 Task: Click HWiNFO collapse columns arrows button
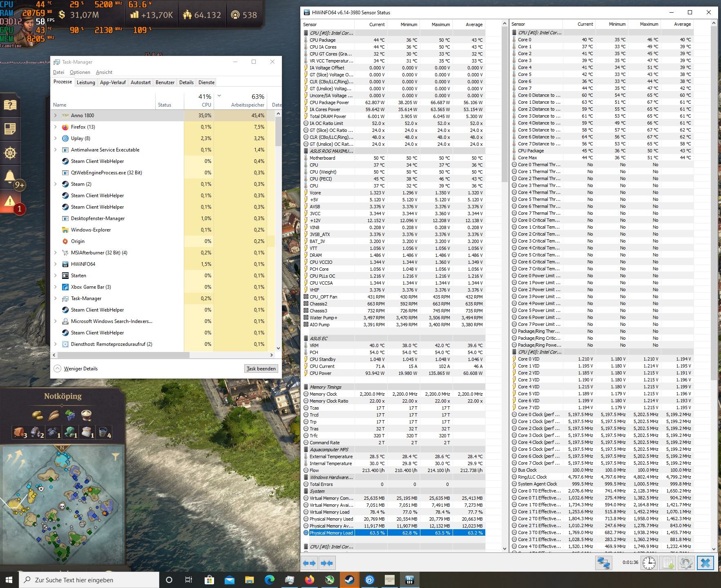pos(327,563)
